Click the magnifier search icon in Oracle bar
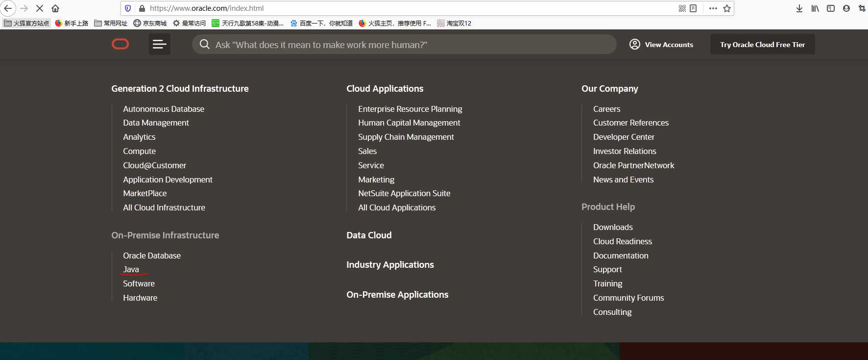This screenshot has height=360, width=868. pyautogui.click(x=205, y=44)
